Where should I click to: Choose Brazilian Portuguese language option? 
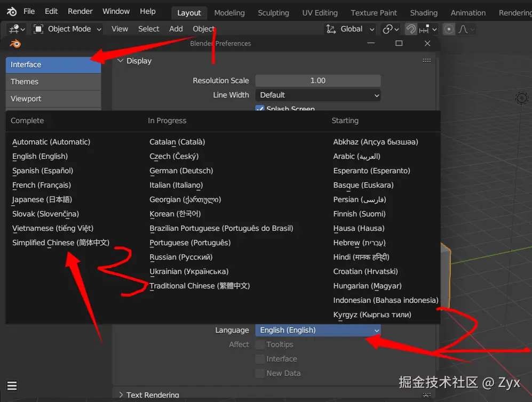(x=221, y=228)
